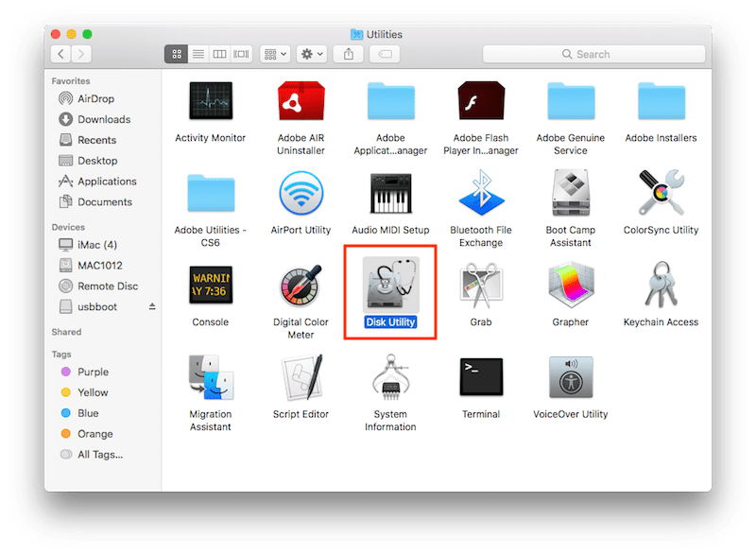Show All Tags in the sidebar
The image size is (756, 555).
pyautogui.click(x=94, y=454)
